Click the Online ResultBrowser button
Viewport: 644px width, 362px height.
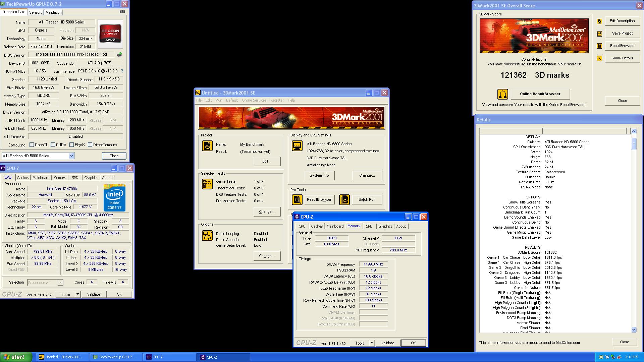click(x=540, y=94)
